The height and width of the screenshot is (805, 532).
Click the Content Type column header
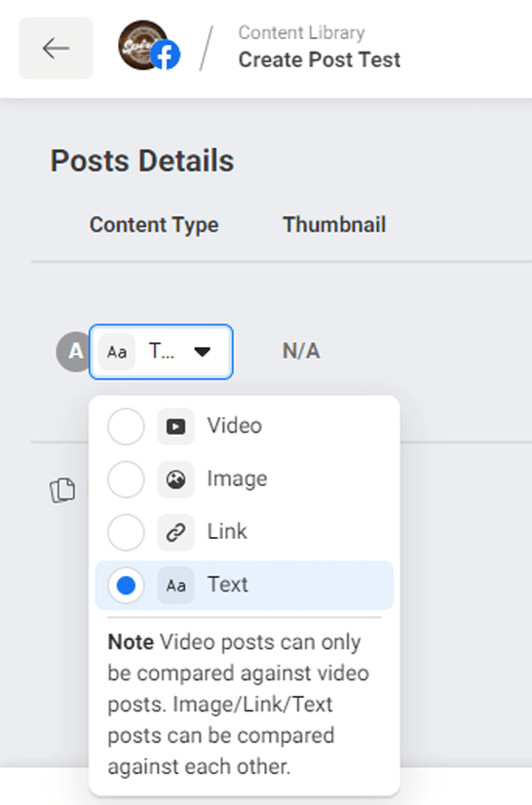tap(154, 225)
